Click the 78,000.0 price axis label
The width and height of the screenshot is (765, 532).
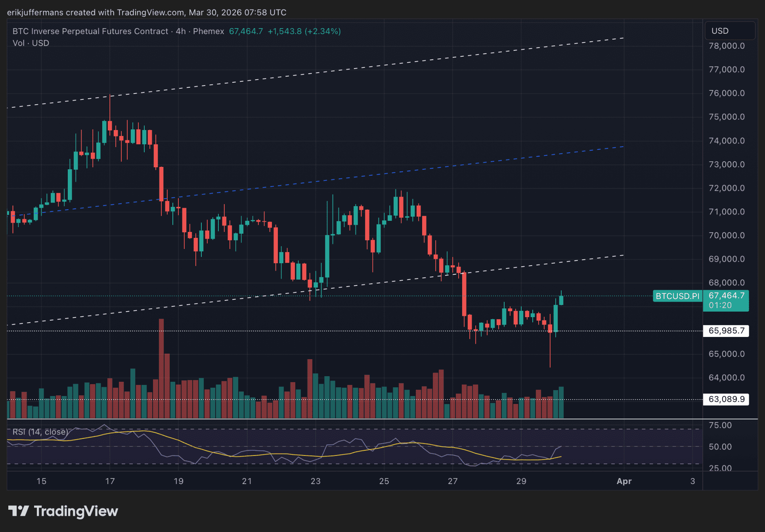tap(726, 46)
